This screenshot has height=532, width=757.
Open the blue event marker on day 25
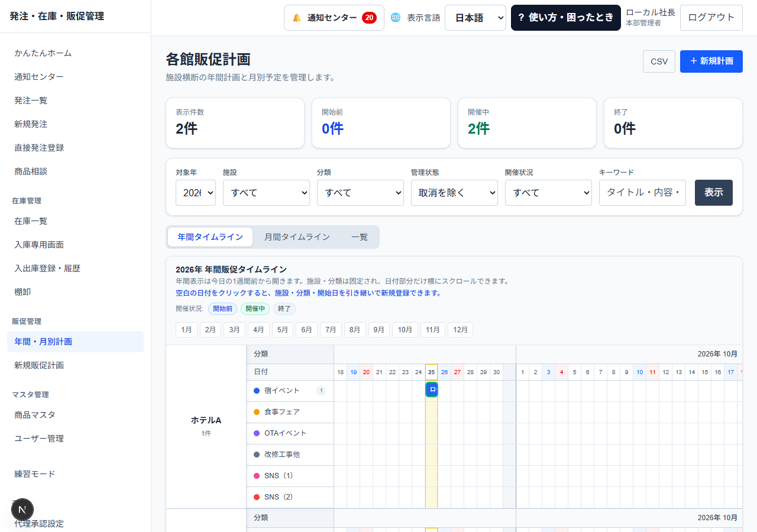432,390
